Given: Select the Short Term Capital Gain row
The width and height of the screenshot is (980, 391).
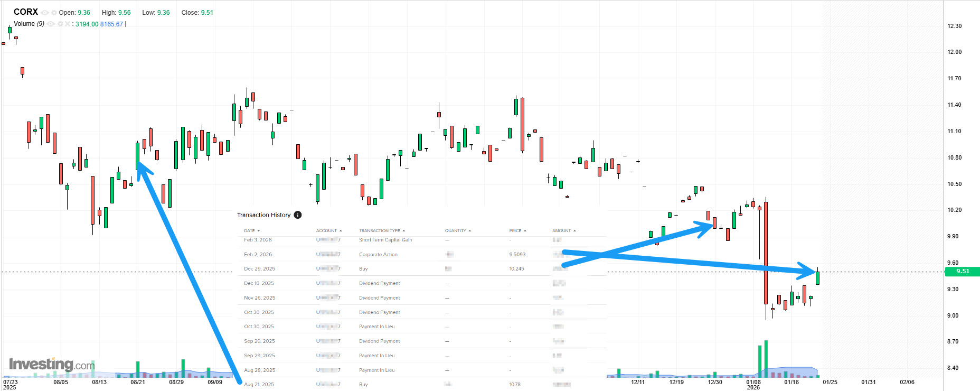Looking at the screenshot, I should tap(385, 240).
